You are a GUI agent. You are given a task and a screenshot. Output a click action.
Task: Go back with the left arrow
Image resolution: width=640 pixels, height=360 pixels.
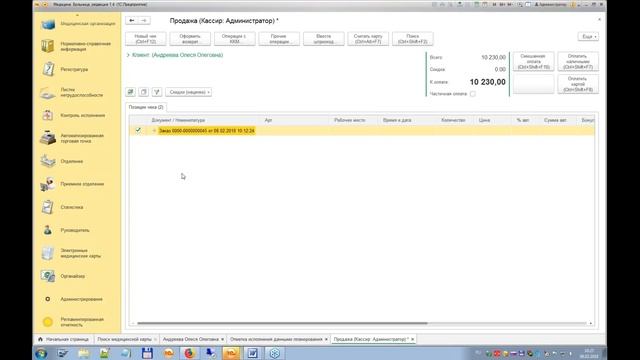[131, 20]
